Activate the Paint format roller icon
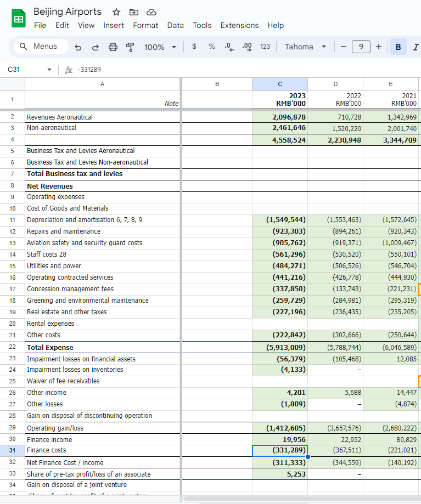The height and width of the screenshot is (504, 421). [x=130, y=47]
